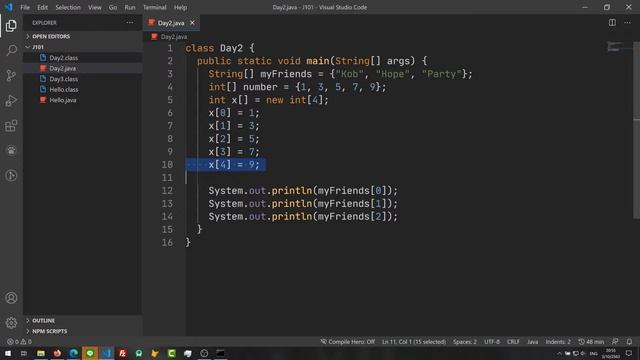Open Windows Task View from the taskbar
Screen dimensions: 640x360
pos(24,353)
